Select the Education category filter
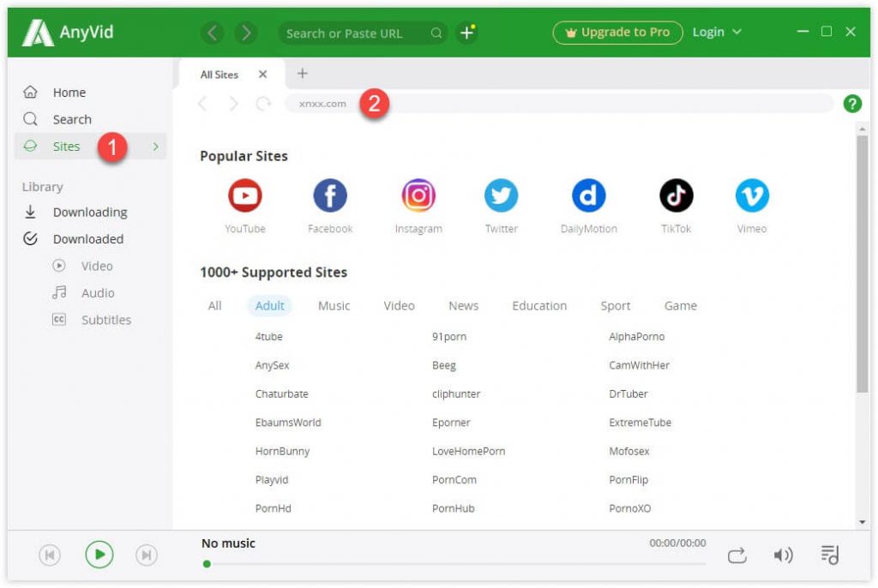The image size is (878, 588). click(539, 306)
